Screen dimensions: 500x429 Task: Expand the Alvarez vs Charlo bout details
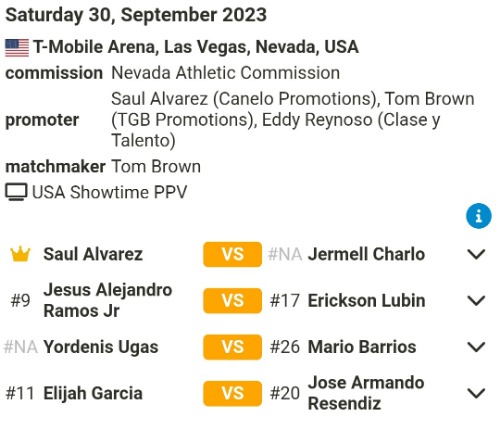pyautogui.click(x=476, y=254)
